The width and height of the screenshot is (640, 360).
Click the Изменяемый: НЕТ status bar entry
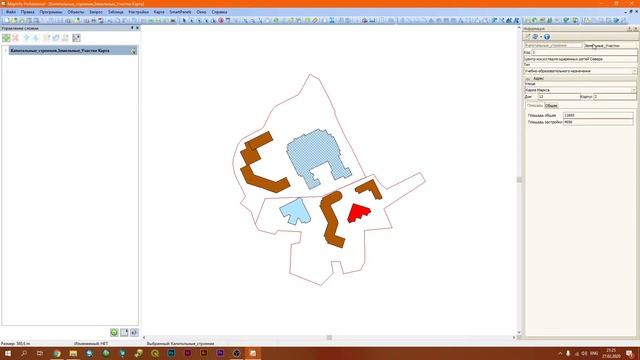tap(91, 344)
